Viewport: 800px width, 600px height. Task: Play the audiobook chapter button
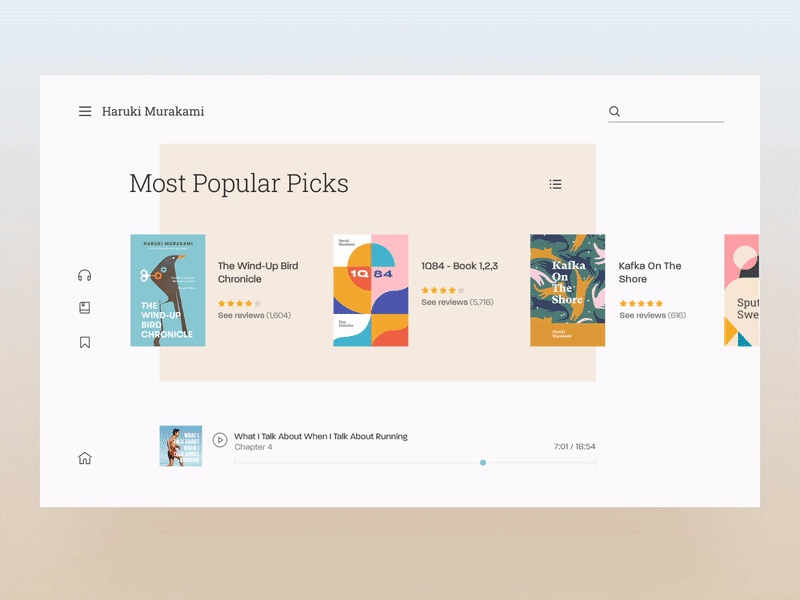[220, 440]
